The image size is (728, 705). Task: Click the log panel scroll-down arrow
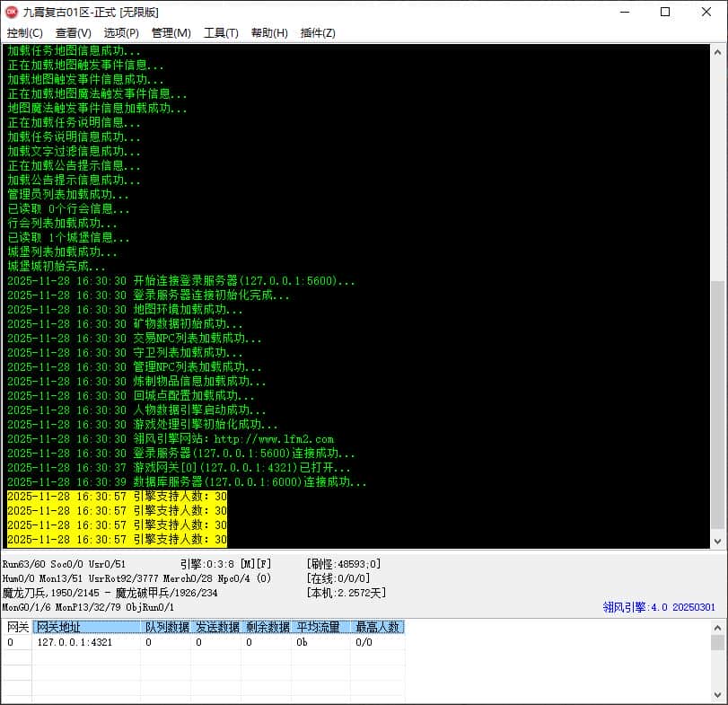pos(717,542)
